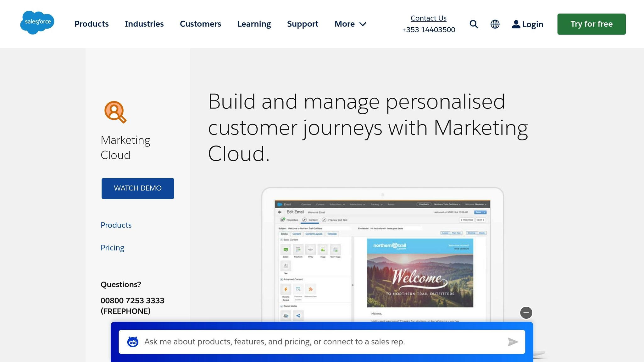Click the Try for free button
This screenshot has width=644, height=362.
click(x=591, y=24)
